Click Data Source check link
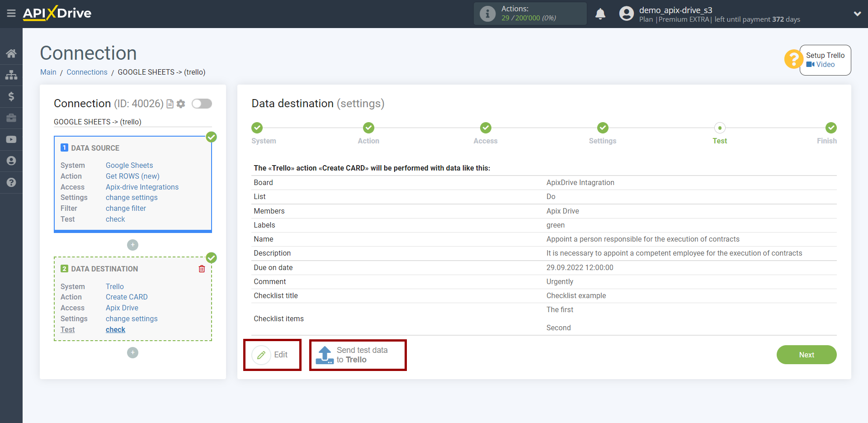This screenshot has width=868, height=423. click(x=115, y=219)
